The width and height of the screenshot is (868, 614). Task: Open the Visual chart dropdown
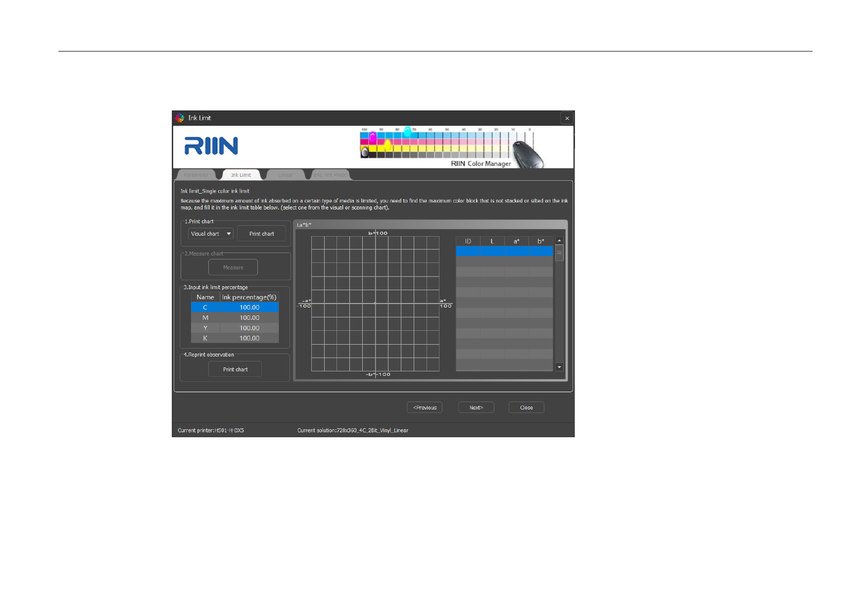coord(211,234)
